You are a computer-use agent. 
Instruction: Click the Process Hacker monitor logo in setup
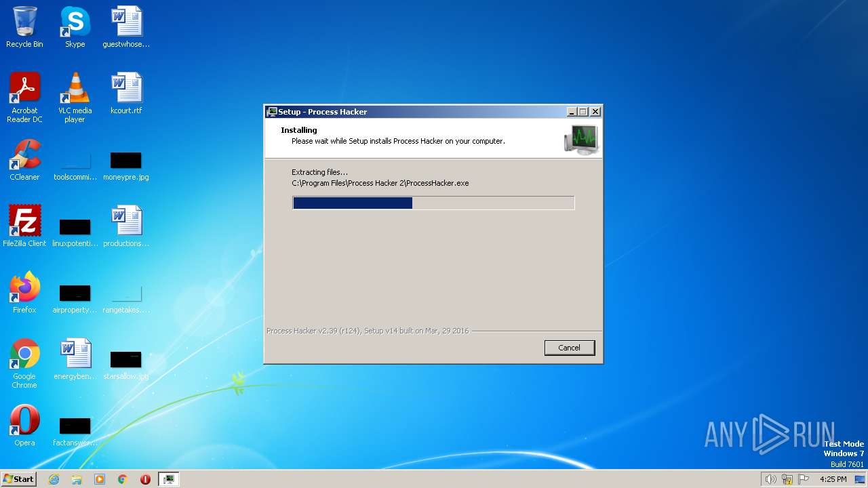pyautogui.click(x=581, y=140)
